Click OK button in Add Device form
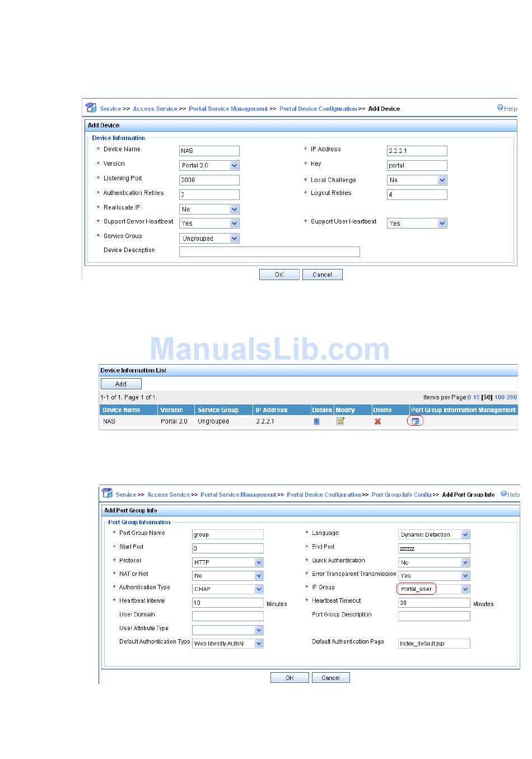 (279, 274)
